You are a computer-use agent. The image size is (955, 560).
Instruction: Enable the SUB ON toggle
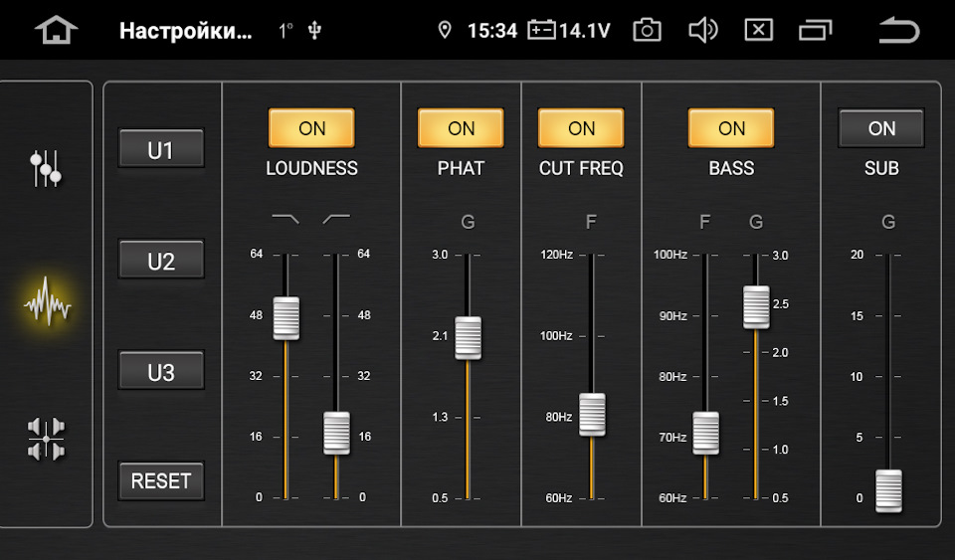[881, 128]
